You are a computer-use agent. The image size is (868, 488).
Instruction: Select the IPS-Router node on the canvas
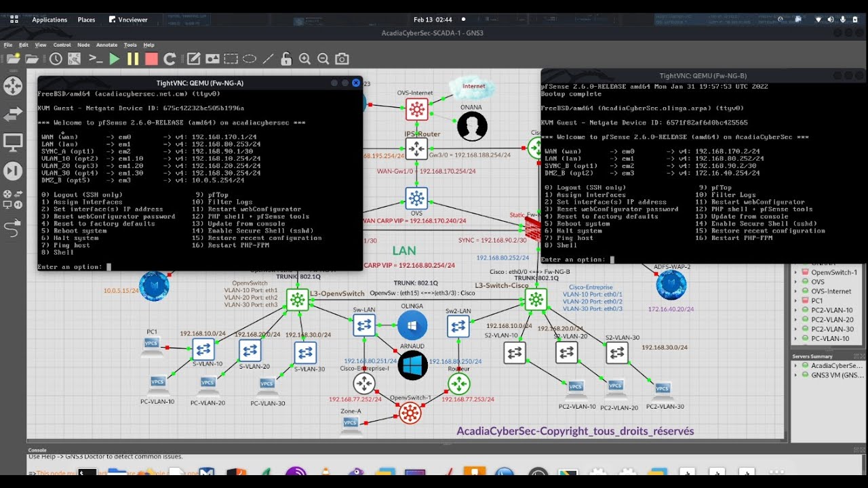pyautogui.click(x=416, y=149)
